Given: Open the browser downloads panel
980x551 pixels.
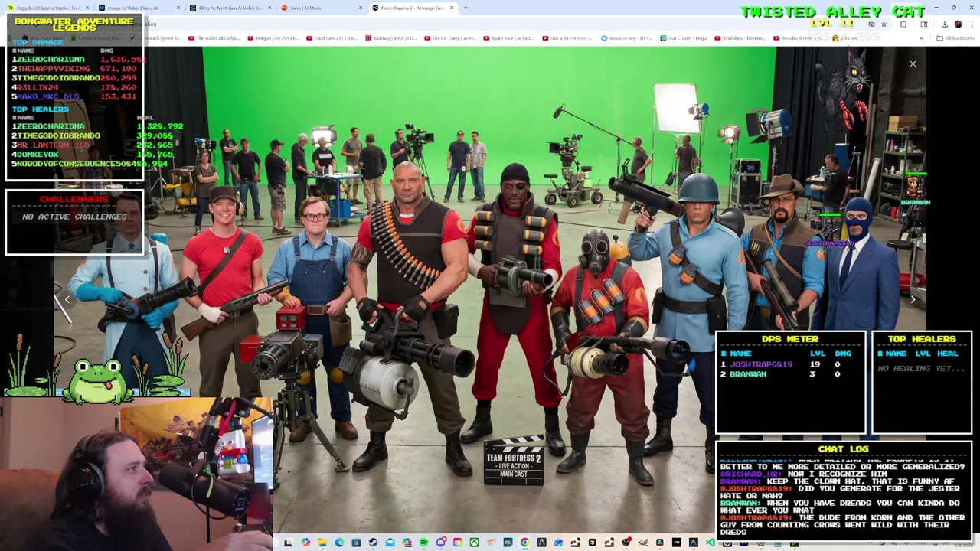Looking at the screenshot, I should [945, 24].
